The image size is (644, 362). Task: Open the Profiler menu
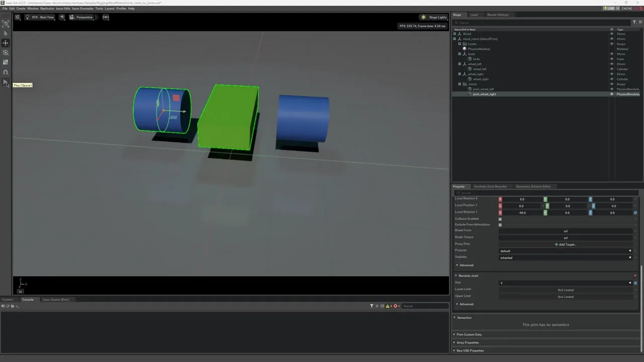[121, 9]
